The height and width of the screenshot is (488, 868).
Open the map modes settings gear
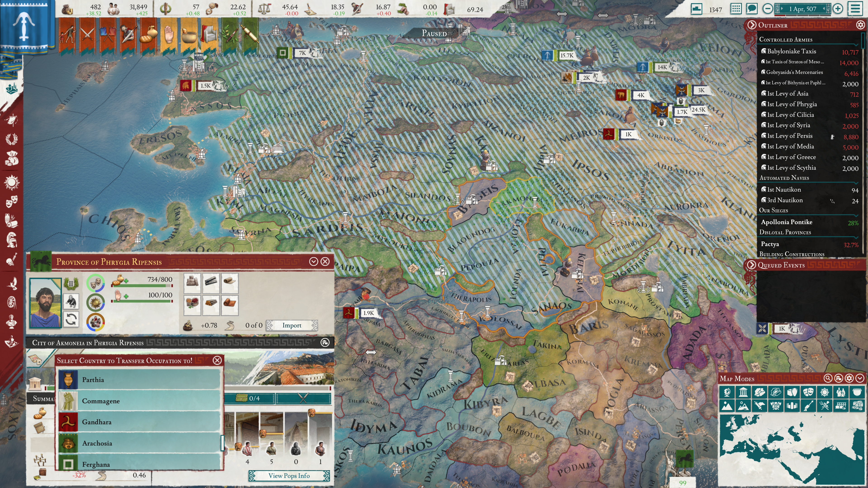(849, 378)
